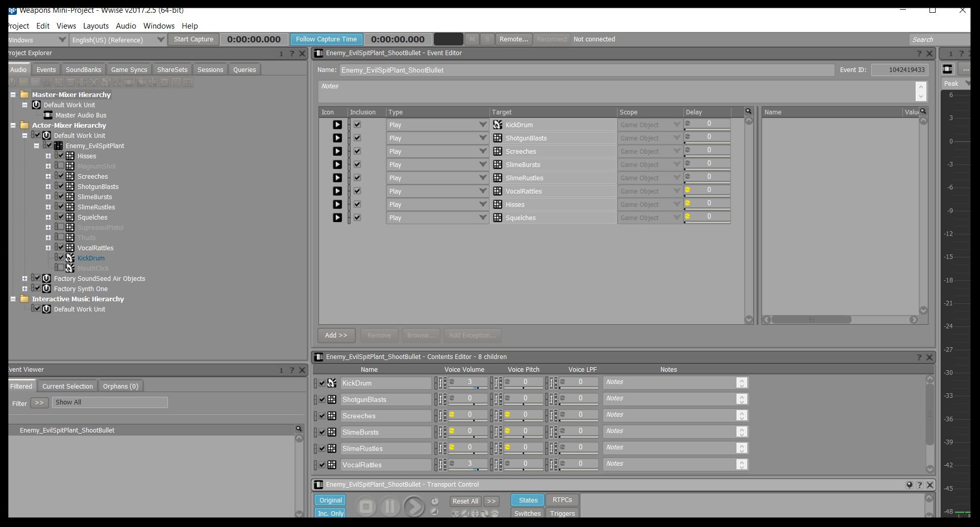Click the Remote... button
Viewport: 980px width, 527px height.
pyautogui.click(x=514, y=39)
